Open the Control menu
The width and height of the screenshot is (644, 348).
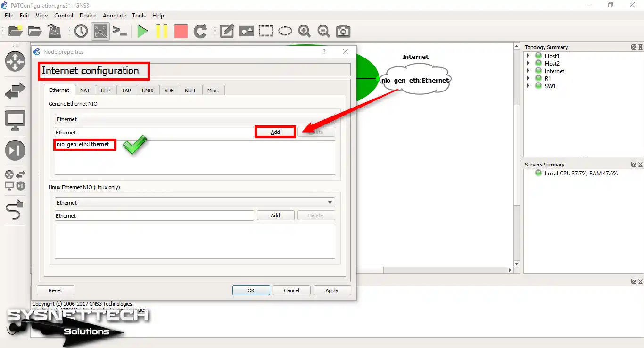click(64, 15)
